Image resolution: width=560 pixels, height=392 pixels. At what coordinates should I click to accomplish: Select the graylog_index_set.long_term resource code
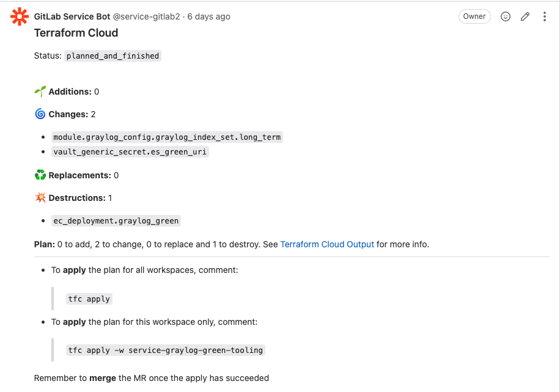(167, 137)
